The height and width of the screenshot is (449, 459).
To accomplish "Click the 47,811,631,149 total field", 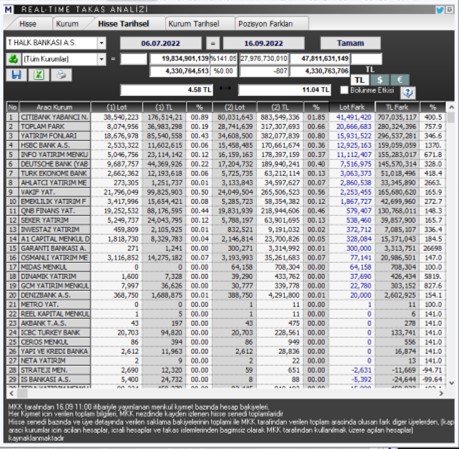I will coord(320,59).
